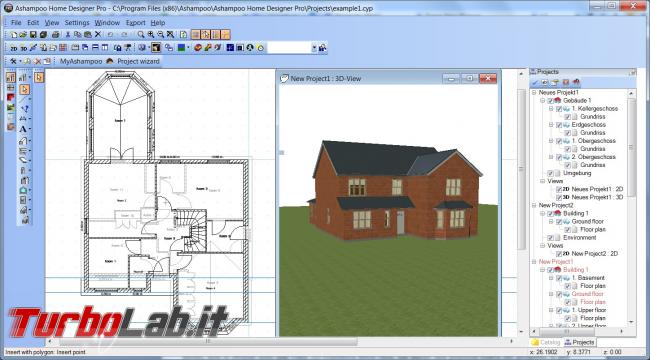650x360 pixels.
Task: Click the Redo arrow icon
Action: point(124,34)
